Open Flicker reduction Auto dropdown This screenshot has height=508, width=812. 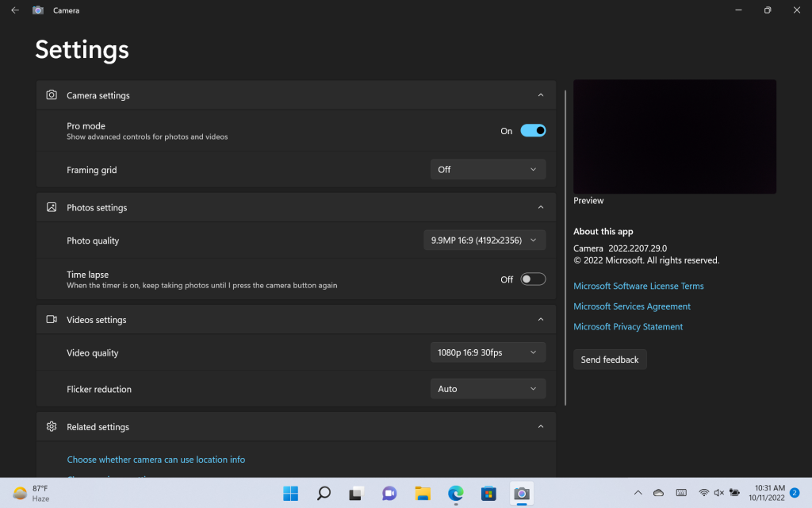pyautogui.click(x=488, y=389)
